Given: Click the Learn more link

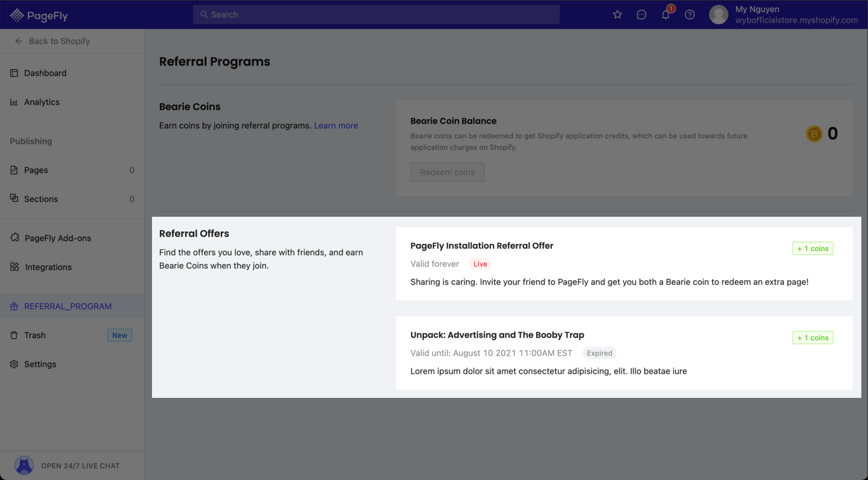Looking at the screenshot, I should [336, 126].
